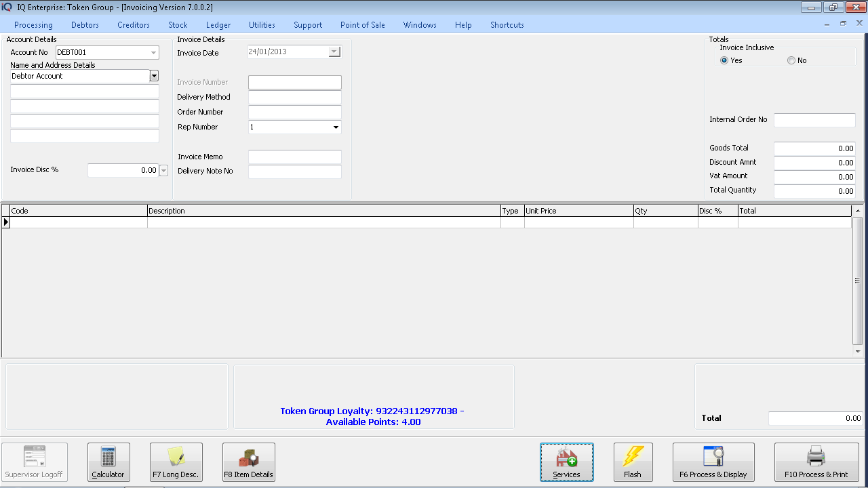
Task: Click the Qty column header
Action: [666, 211]
